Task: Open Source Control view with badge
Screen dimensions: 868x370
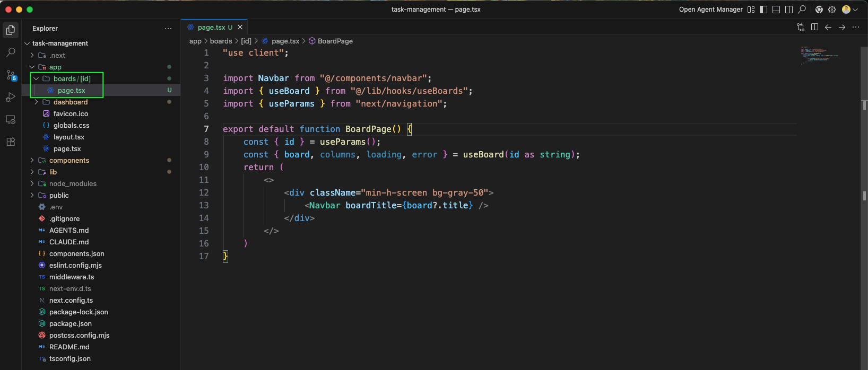Action: coord(11,75)
